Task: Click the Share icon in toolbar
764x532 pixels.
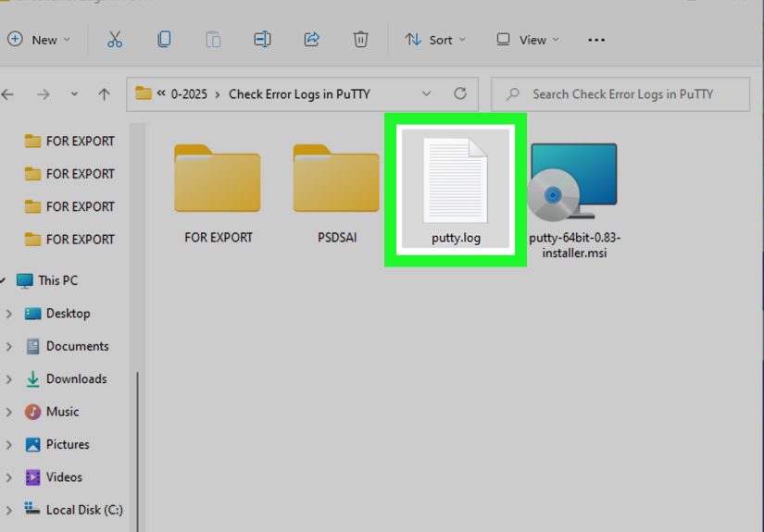Action: click(311, 40)
